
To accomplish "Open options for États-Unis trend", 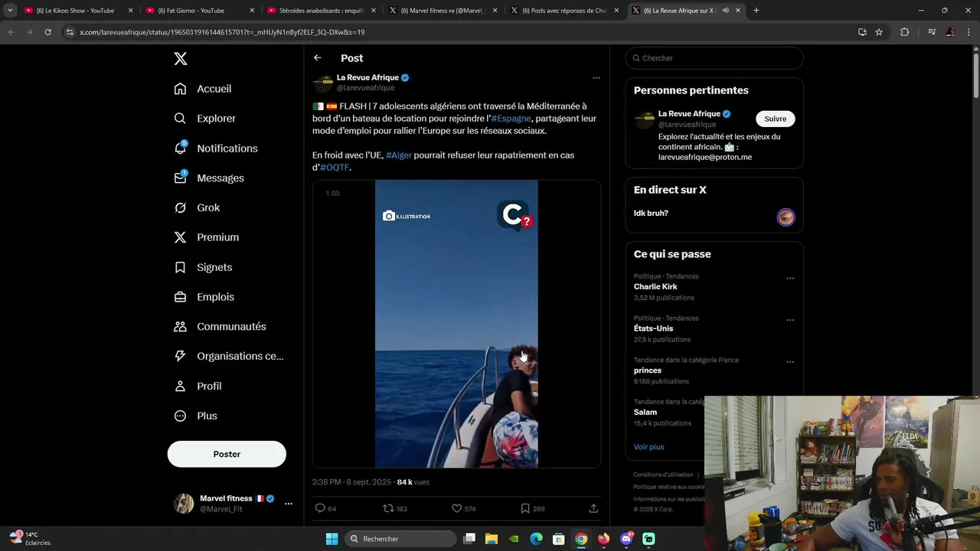I will click(790, 321).
